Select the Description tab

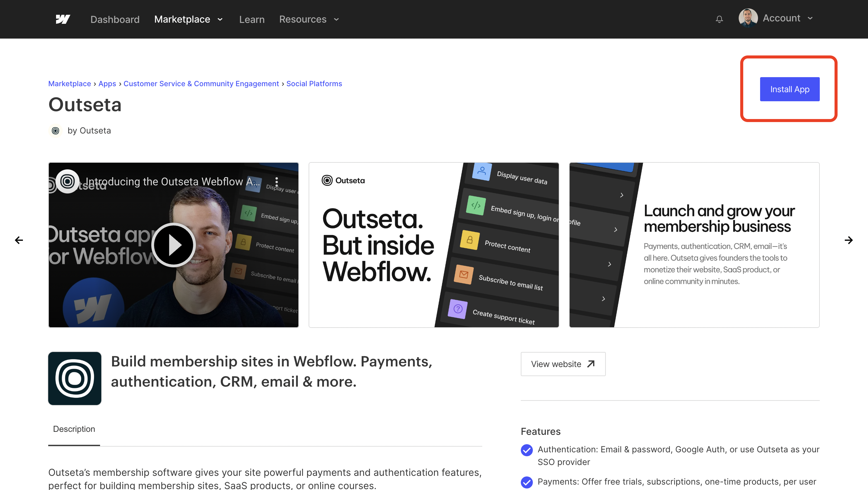[x=74, y=429]
